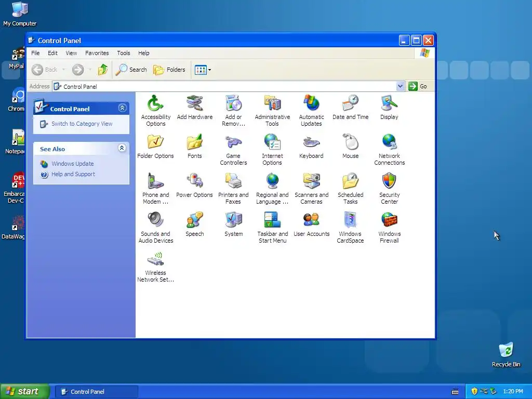
Task: Click the clock in system tray
Action: (513, 391)
